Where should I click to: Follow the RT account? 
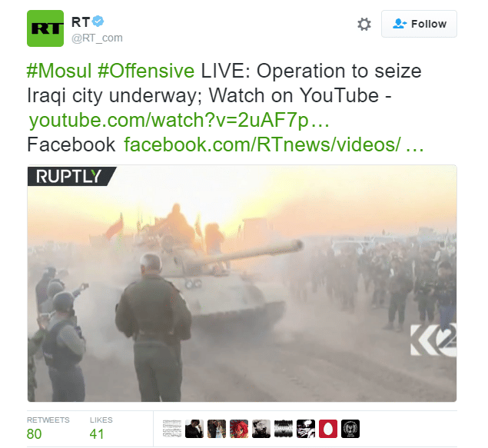[419, 24]
